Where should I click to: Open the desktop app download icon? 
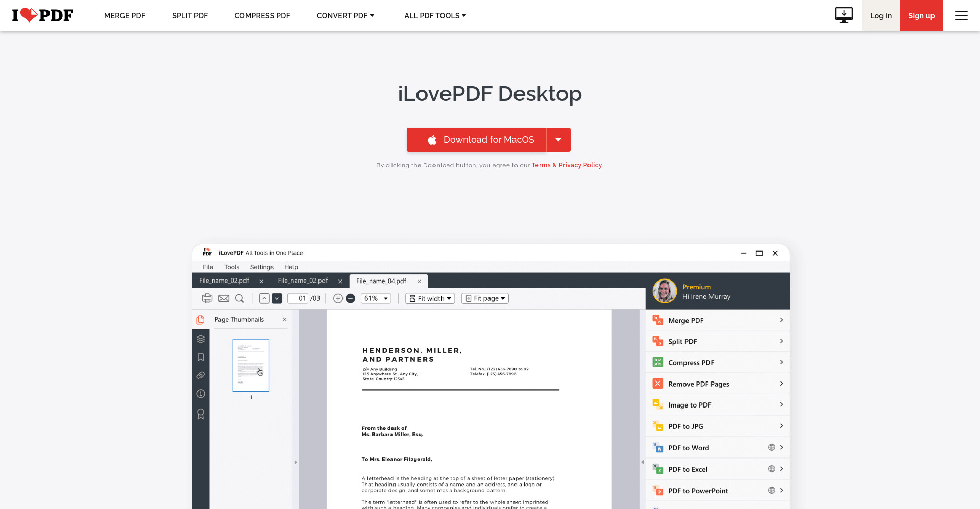[x=844, y=15]
